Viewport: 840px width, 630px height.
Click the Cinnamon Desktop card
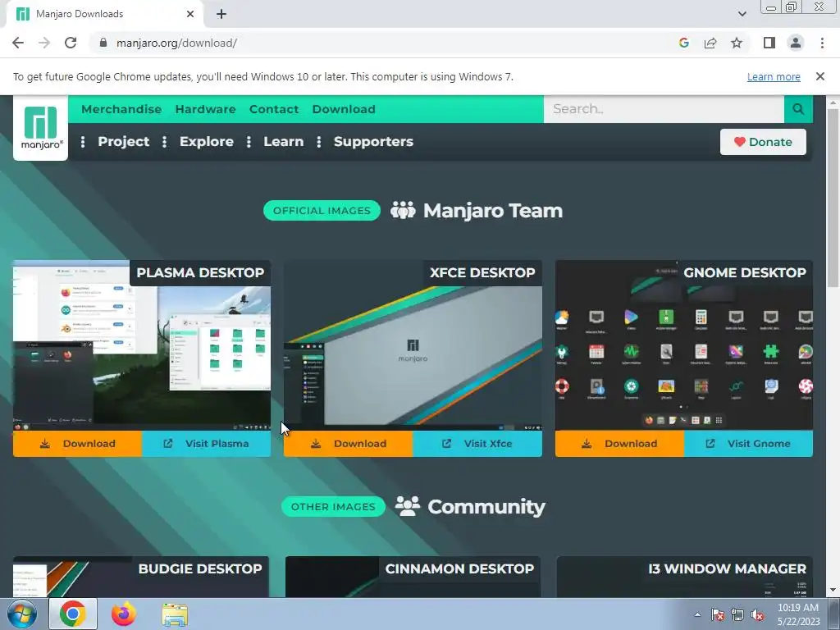(413, 577)
